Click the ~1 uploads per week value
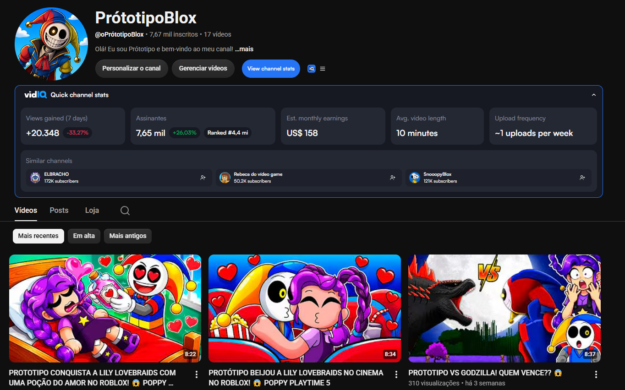This screenshot has height=390, width=625. (x=534, y=133)
